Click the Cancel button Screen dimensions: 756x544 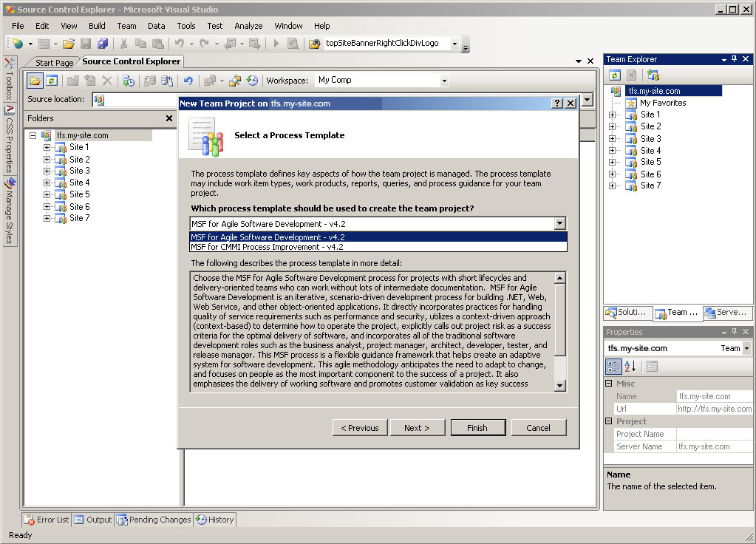[538, 428]
